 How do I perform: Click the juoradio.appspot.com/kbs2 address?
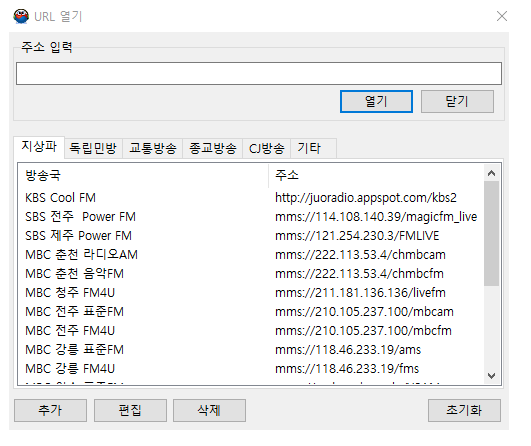point(366,198)
